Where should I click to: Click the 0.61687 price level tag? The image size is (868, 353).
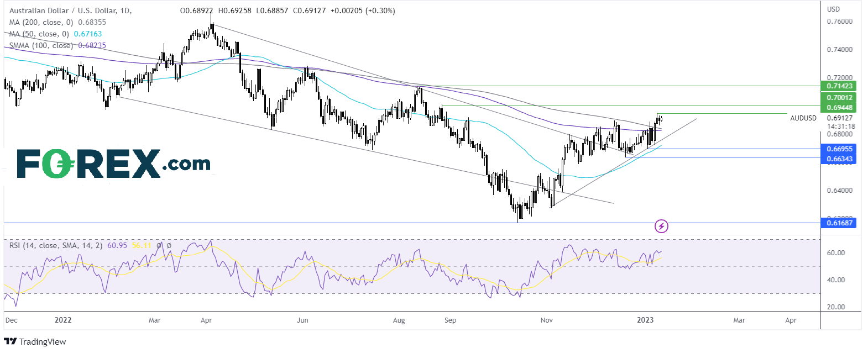(x=839, y=223)
